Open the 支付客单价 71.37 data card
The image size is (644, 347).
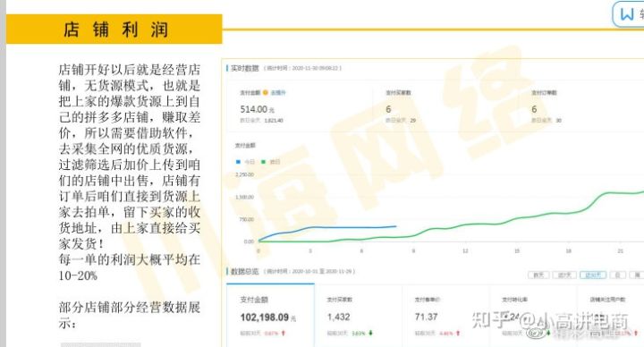tap(445, 315)
